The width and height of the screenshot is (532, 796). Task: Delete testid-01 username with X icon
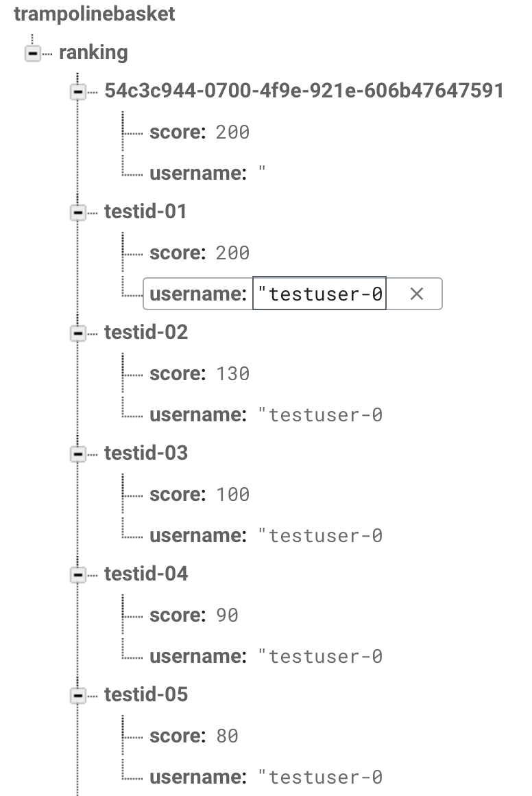[416, 294]
